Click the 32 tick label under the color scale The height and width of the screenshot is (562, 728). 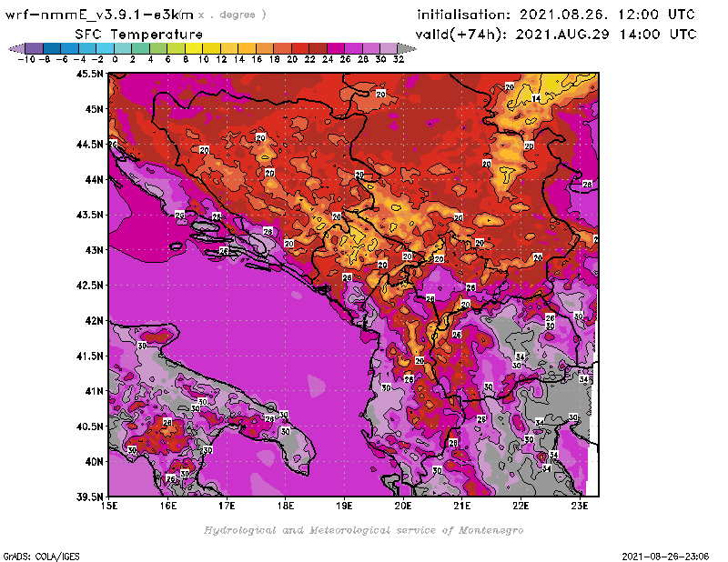point(399,59)
